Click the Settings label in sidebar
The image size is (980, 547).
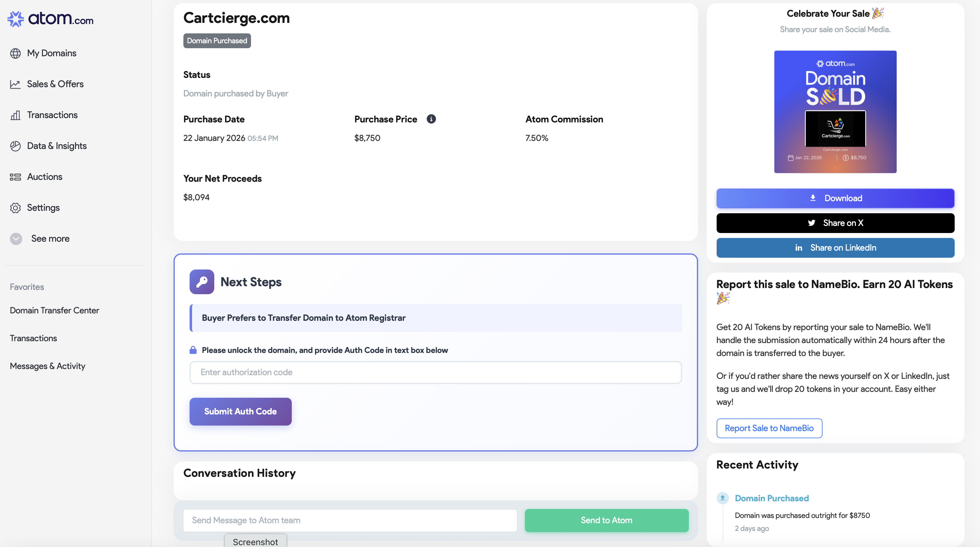(x=43, y=208)
